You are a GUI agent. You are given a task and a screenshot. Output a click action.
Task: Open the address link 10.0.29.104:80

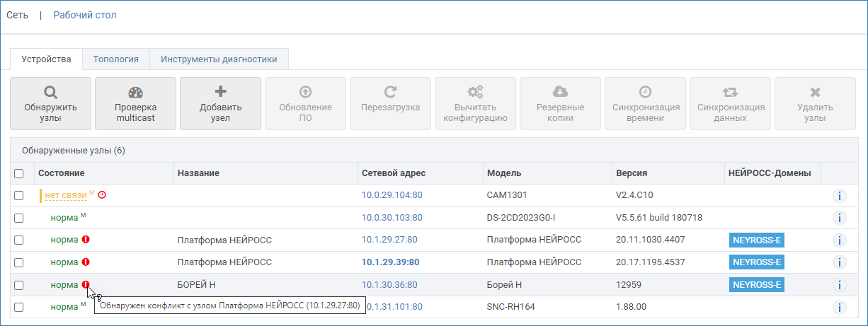[392, 195]
